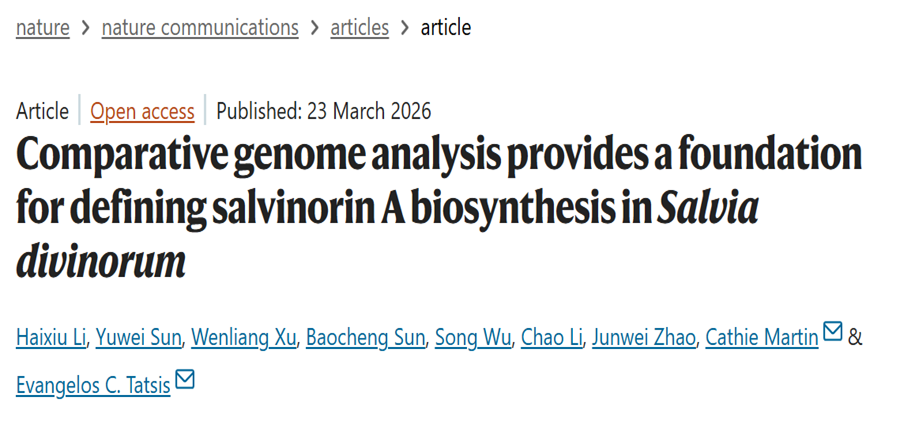Click Evangelos C. Tatsis author name

[93, 385]
